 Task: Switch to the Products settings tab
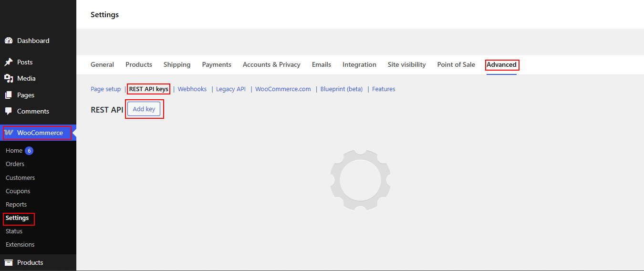click(x=139, y=64)
